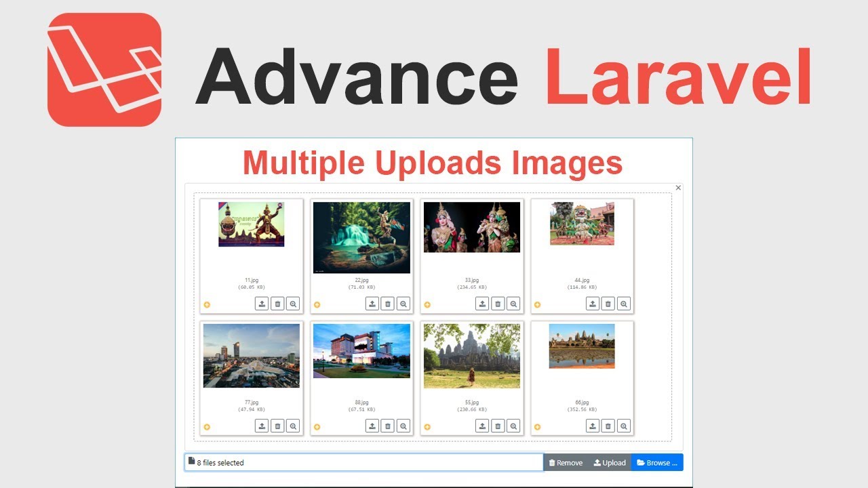Select the 55.jpg temple ruins thumbnail
This screenshot has width=868, height=488.
coord(472,356)
